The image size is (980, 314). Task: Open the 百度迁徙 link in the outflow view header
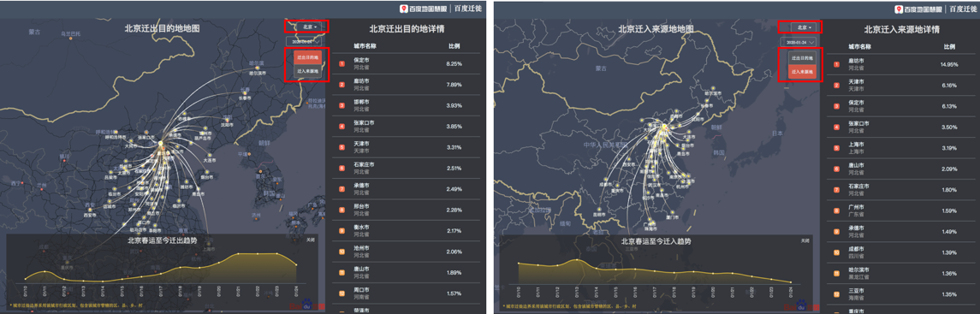(x=467, y=9)
